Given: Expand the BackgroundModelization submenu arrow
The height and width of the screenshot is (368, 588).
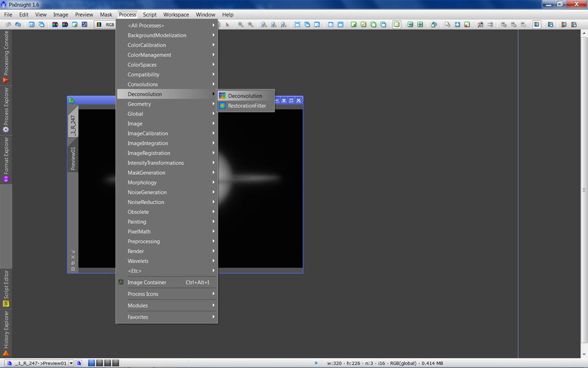Looking at the screenshot, I should pos(213,35).
